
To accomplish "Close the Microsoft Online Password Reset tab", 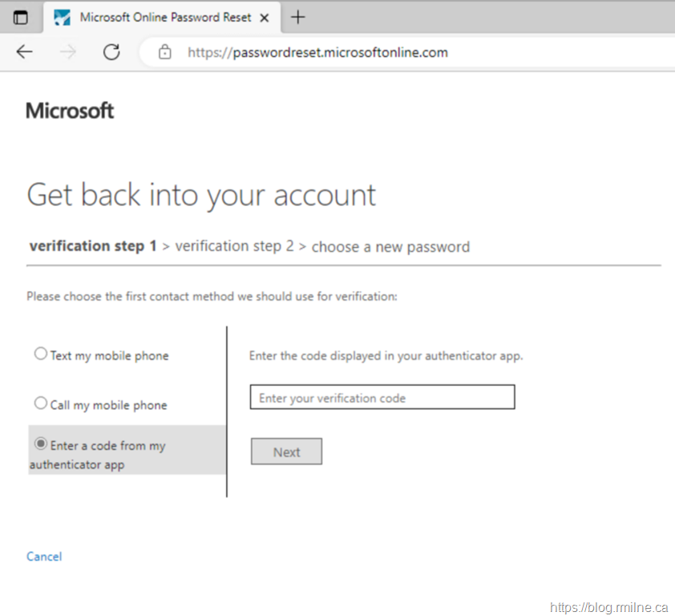I will pos(265,18).
